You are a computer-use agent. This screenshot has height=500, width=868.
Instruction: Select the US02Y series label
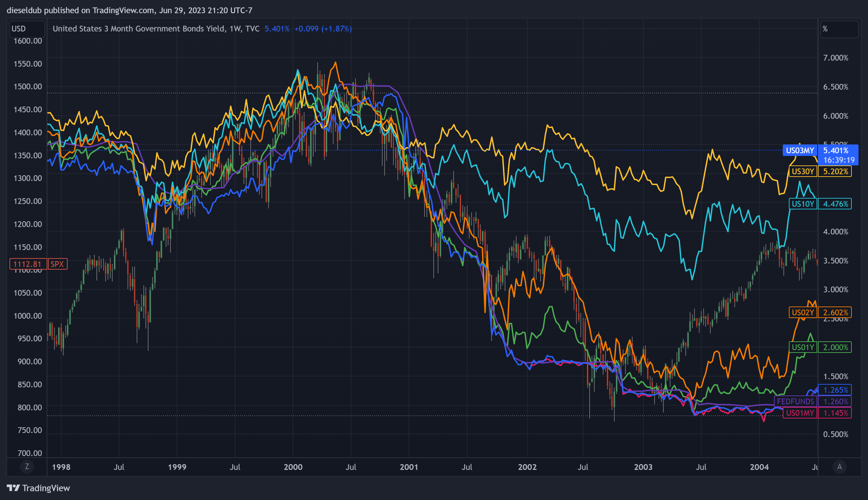[x=803, y=313]
